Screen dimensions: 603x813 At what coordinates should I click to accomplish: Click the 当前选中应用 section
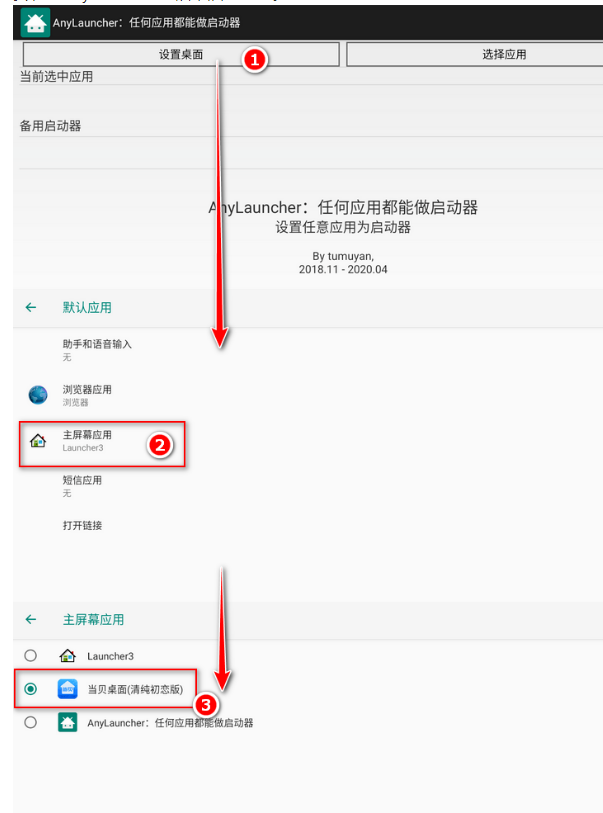point(56,77)
